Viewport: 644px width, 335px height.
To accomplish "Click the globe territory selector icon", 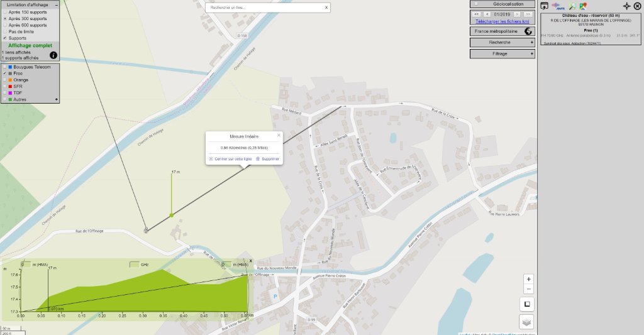I will click(528, 31).
